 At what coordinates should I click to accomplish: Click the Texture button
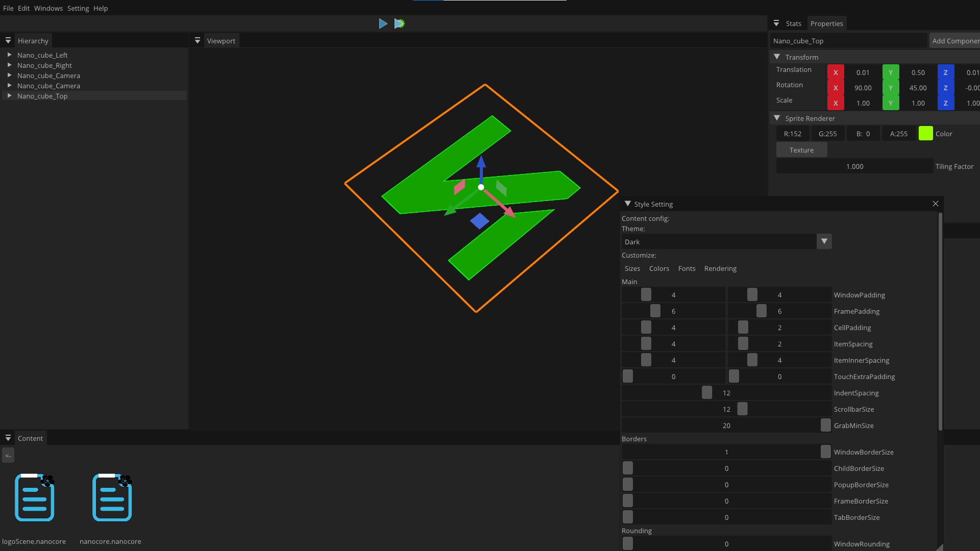coord(801,150)
